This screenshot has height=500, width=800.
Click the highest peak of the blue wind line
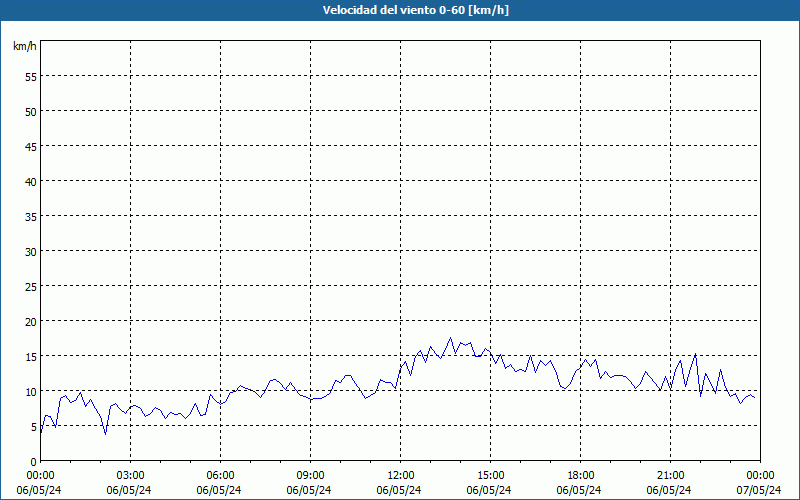point(451,338)
